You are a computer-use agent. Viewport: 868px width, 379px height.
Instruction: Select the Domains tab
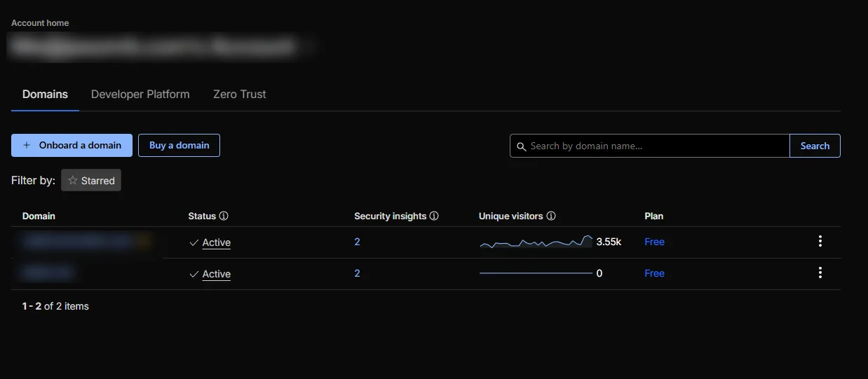pyautogui.click(x=45, y=94)
